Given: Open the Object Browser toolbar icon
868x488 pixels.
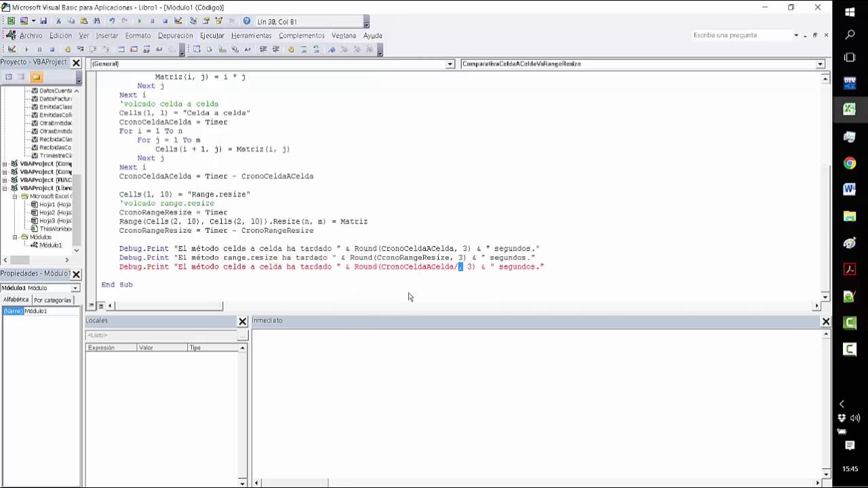Looking at the screenshot, I should tap(218, 21).
